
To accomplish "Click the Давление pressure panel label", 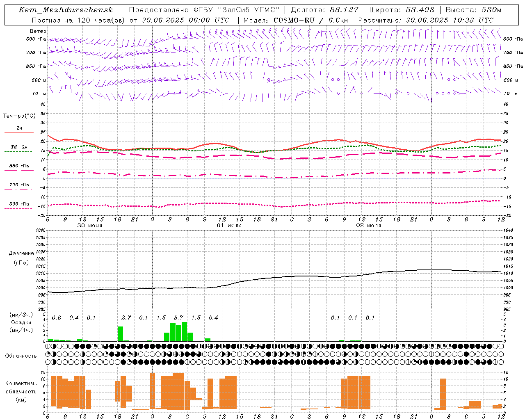I will pyautogui.click(x=21, y=253).
